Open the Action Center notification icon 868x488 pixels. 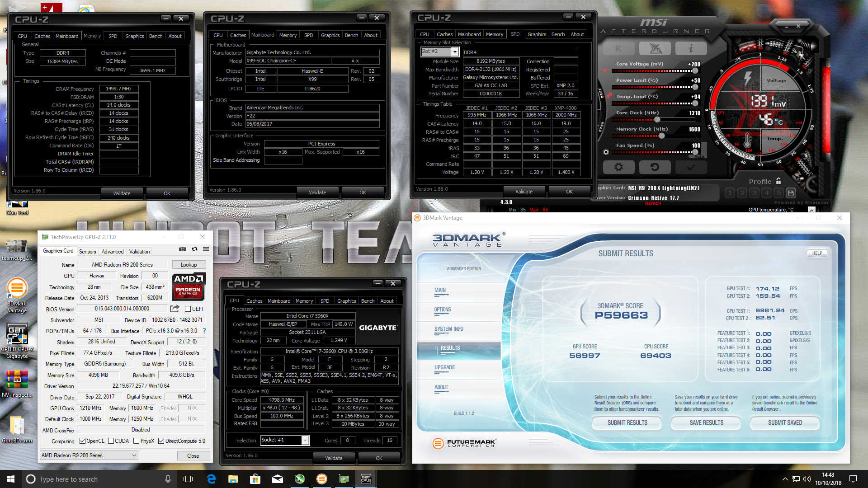pos(853,479)
